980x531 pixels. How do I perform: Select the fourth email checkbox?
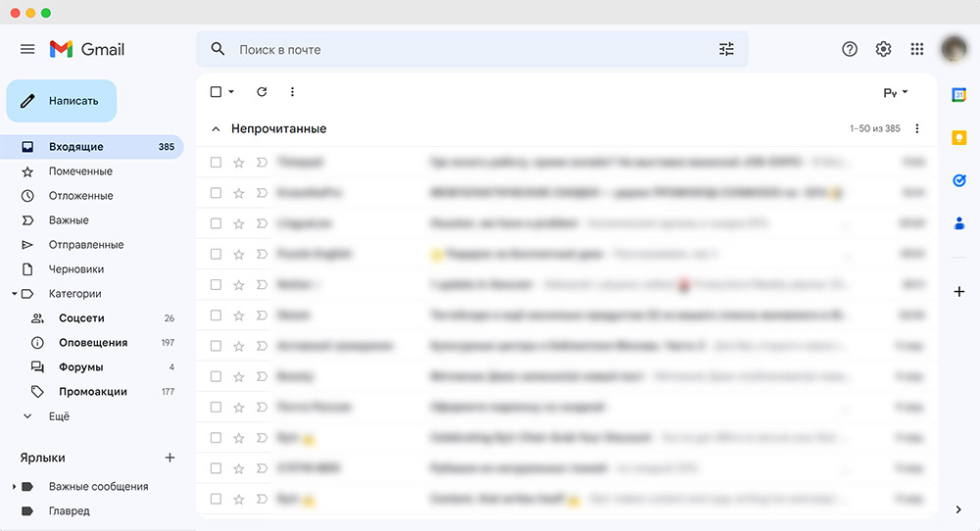216,255
